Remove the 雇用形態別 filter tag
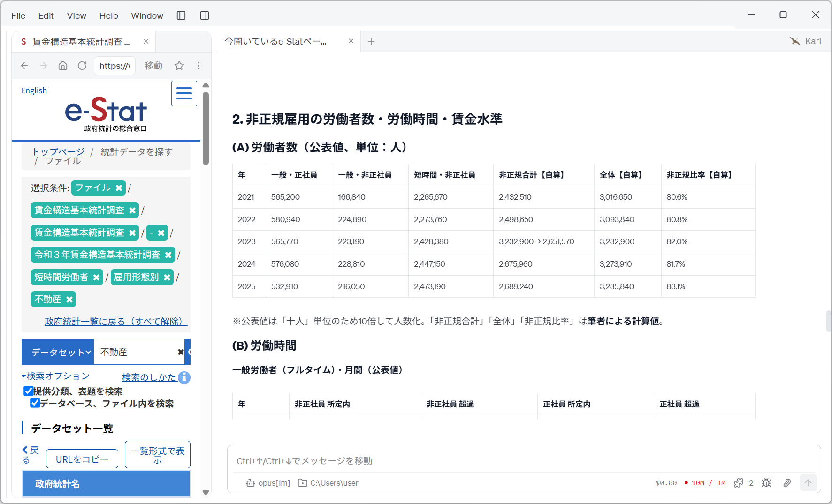832x504 pixels. click(x=167, y=278)
